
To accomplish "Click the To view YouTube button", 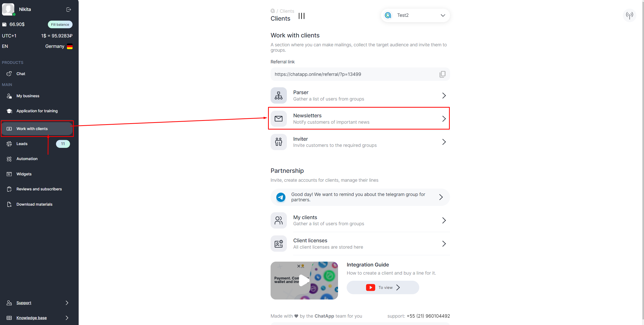I will pyautogui.click(x=383, y=287).
